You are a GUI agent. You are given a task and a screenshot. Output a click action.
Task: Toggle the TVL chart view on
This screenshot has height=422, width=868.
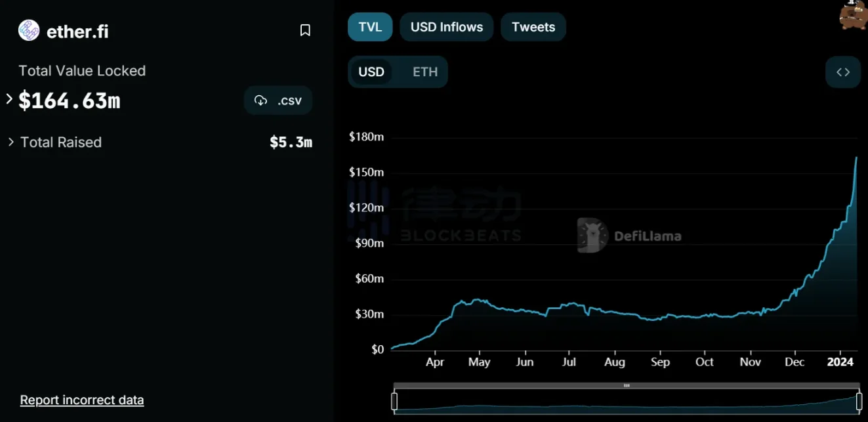click(x=370, y=27)
